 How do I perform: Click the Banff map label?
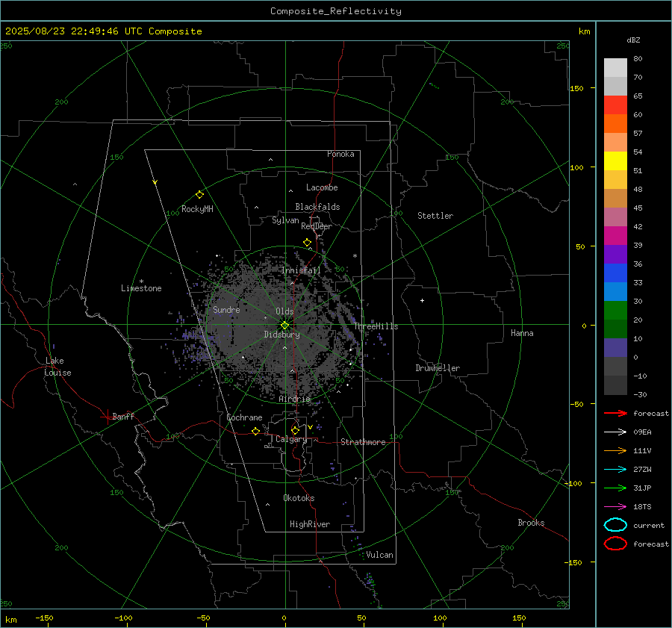click(123, 416)
